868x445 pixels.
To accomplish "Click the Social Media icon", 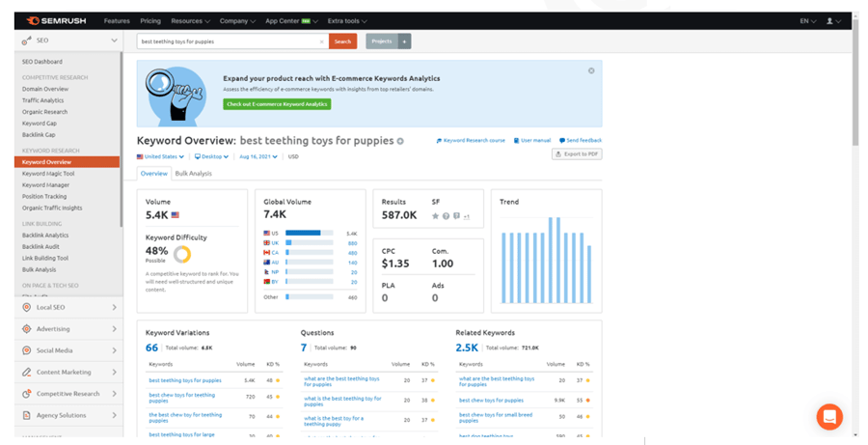I will tap(27, 350).
